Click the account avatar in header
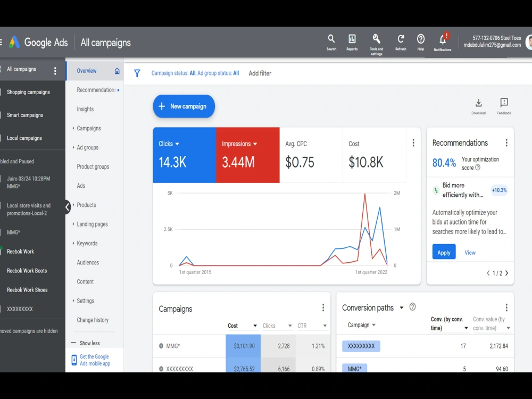Viewport: 532px width, 399px height. click(529, 43)
